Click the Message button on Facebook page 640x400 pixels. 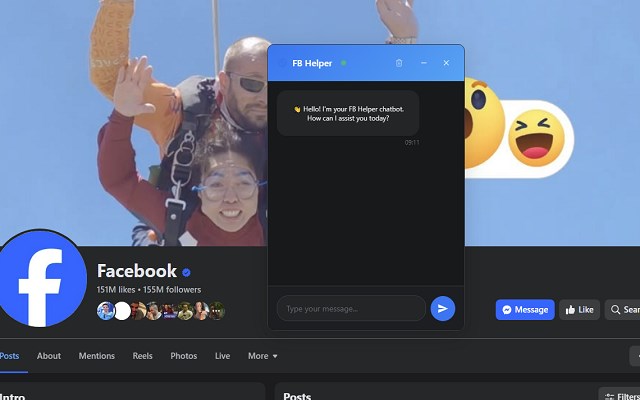tap(525, 310)
